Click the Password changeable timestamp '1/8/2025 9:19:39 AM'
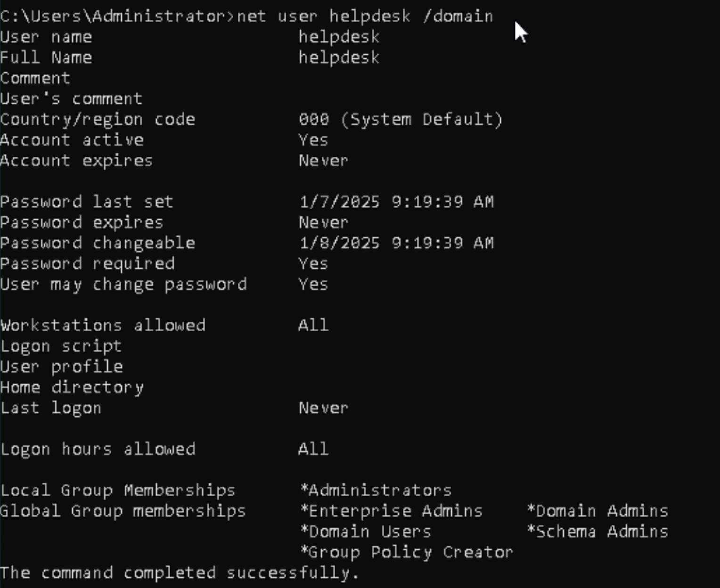The width and height of the screenshot is (720, 588). click(x=397, y=243)
